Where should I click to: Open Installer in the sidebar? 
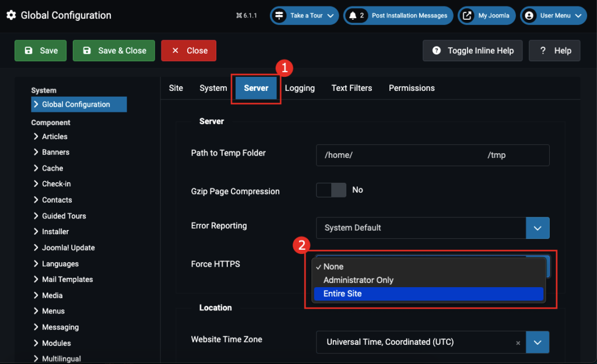point(55,231)
